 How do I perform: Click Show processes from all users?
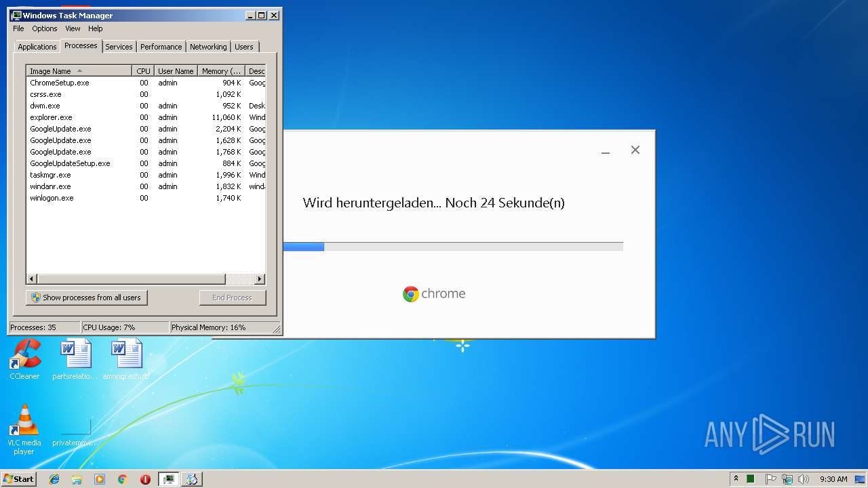[x=86, y=298]
